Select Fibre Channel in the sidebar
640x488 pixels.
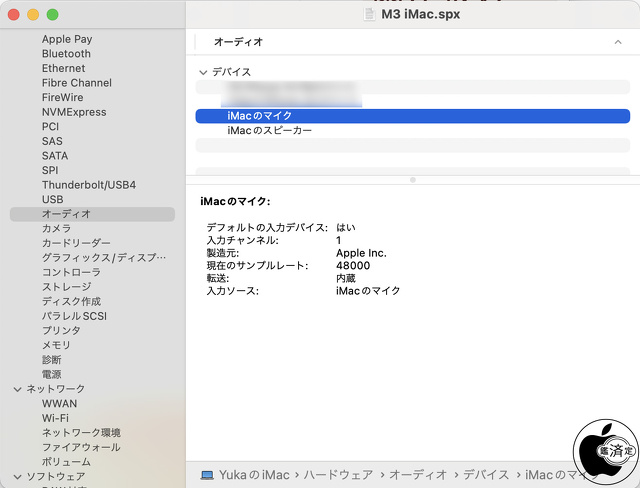77,83
